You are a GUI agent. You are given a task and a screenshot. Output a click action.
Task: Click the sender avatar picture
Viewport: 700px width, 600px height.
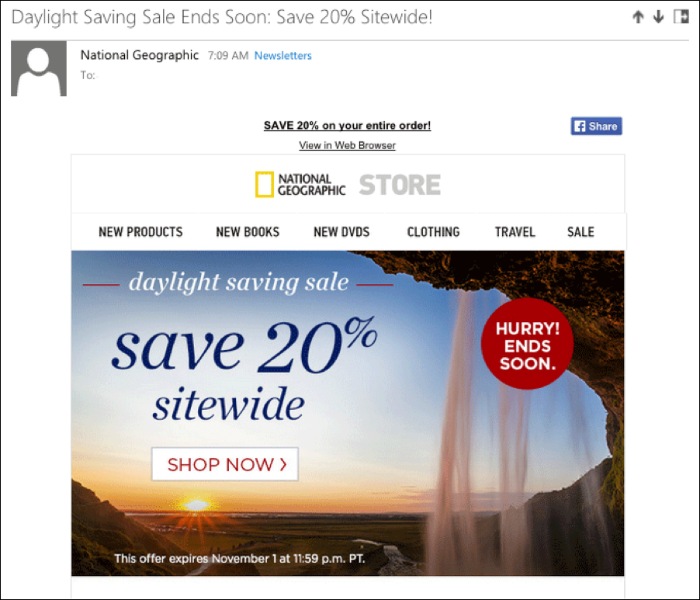coord(39,68)
